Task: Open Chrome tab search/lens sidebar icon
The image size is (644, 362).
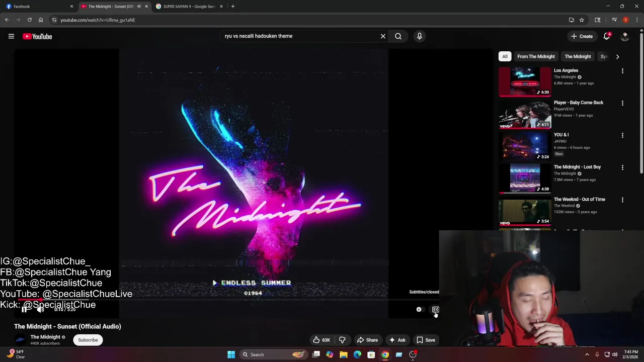Action: click(597, 20)
